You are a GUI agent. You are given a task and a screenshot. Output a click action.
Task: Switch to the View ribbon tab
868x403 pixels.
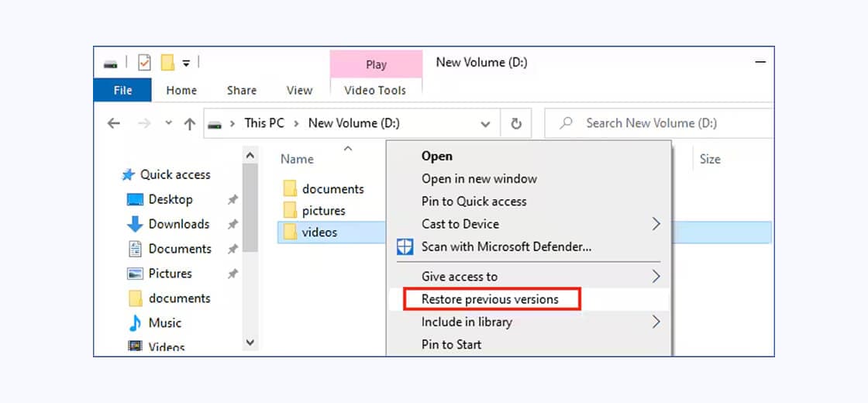pos(299,90)
